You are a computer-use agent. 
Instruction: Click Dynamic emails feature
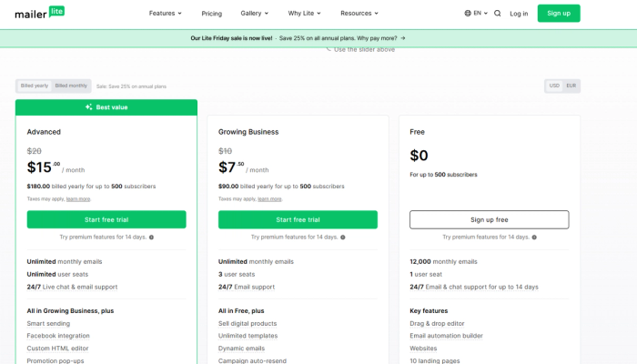[241, 349]
